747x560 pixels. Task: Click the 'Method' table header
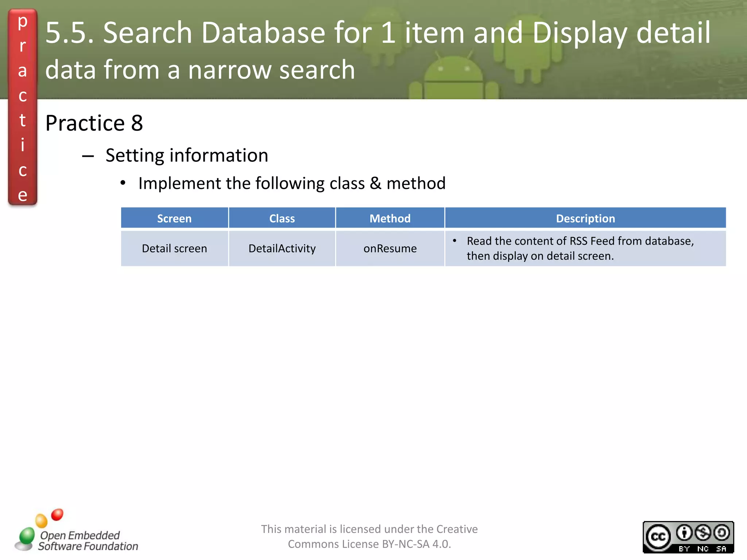390,218
